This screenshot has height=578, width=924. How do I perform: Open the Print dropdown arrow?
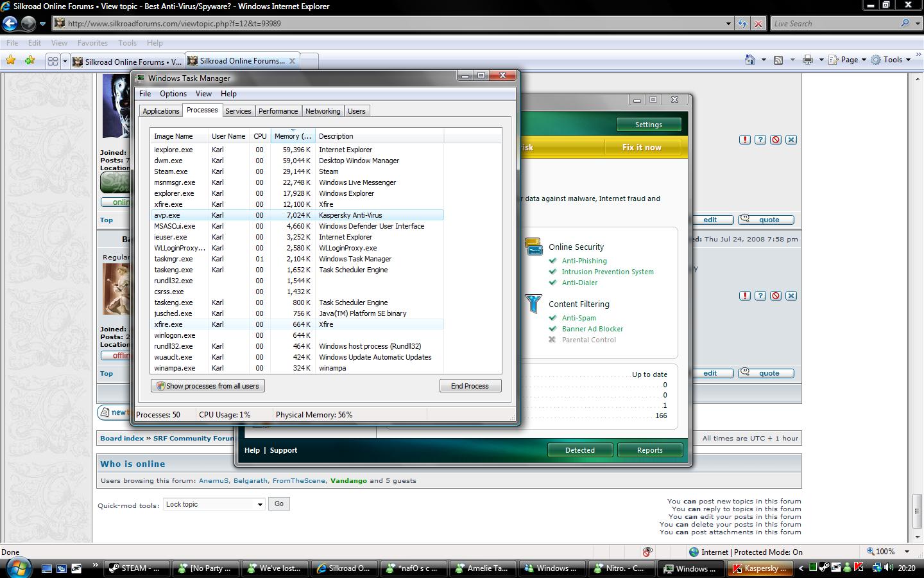(x=820, y=60)
